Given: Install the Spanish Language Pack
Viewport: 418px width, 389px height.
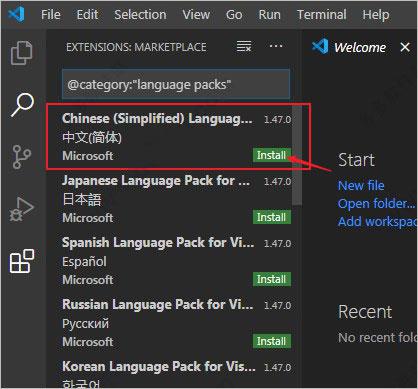Looking at the screenshot, I should (x=272, y=279).
